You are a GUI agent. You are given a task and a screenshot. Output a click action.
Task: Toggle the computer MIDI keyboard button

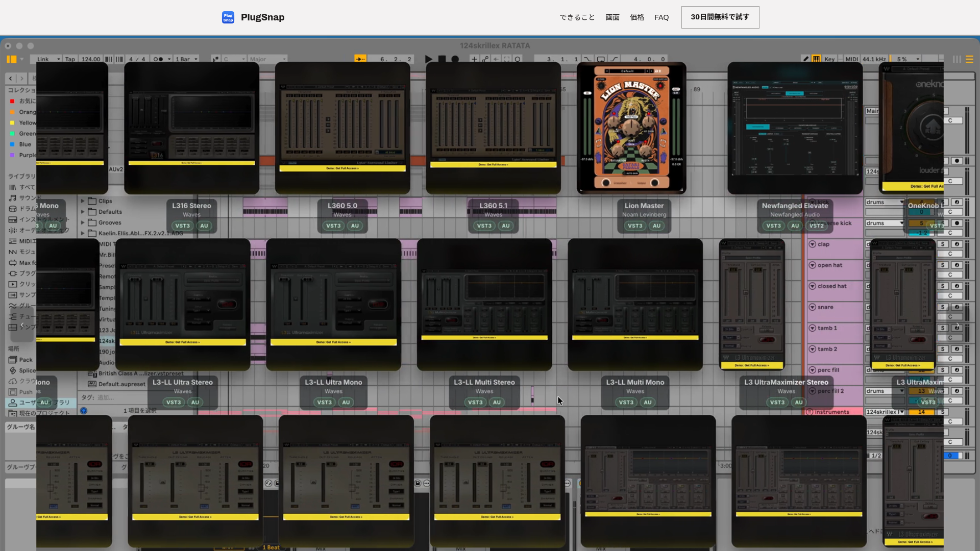[817, 59]
